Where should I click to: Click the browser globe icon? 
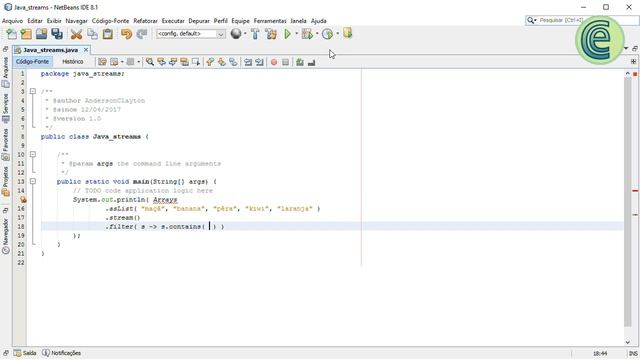click(236, 33)
